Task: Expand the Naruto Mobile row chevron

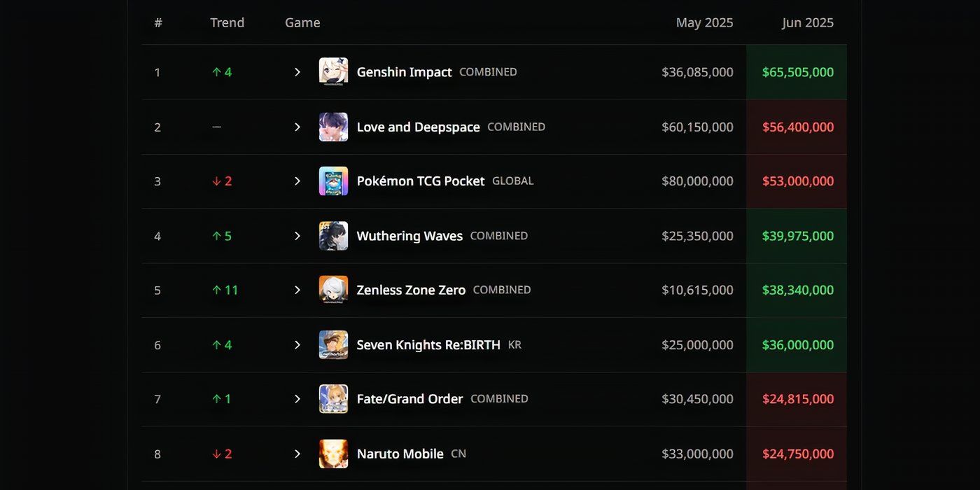Action: pyautogui.click(x=297, y=454)
